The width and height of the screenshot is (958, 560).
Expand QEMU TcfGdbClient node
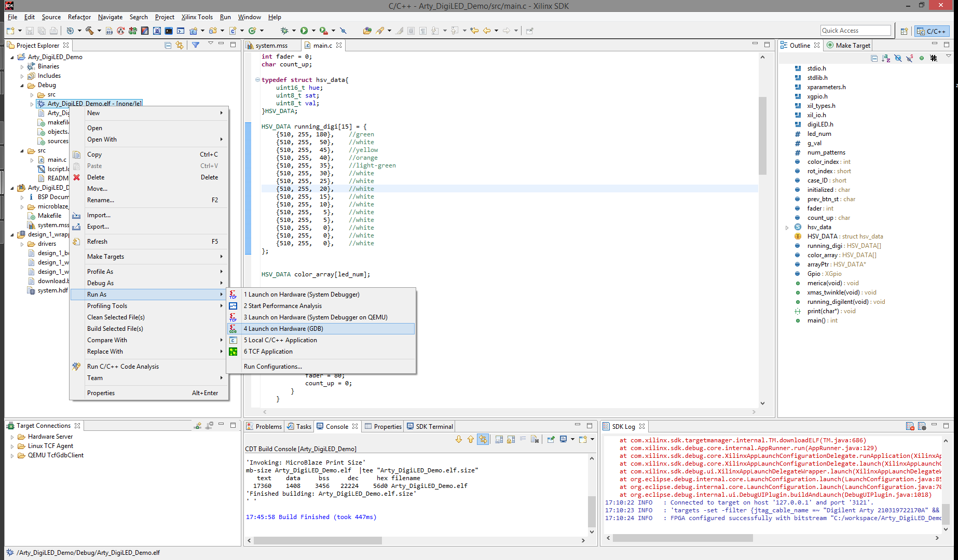coord(12,456)
